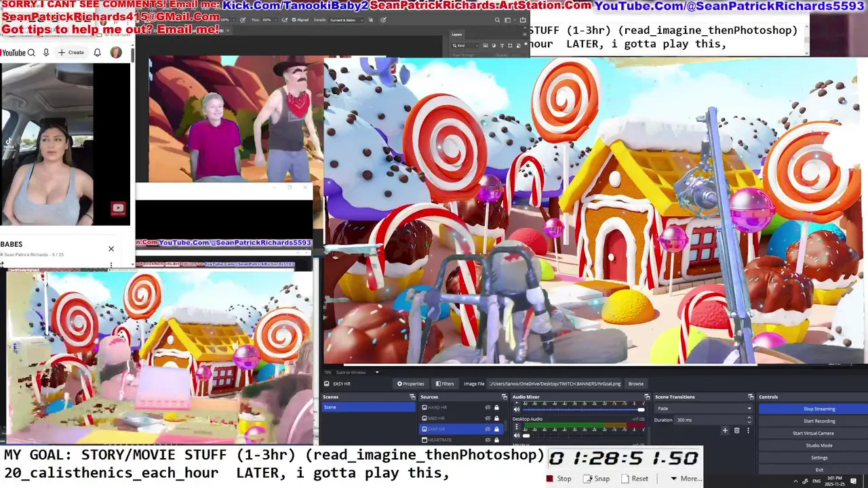Image resolution: width=868 pixels, height=488 pixels.
Task: Filter Photoshop layers by pixel layers
Action: click(486, 45)
